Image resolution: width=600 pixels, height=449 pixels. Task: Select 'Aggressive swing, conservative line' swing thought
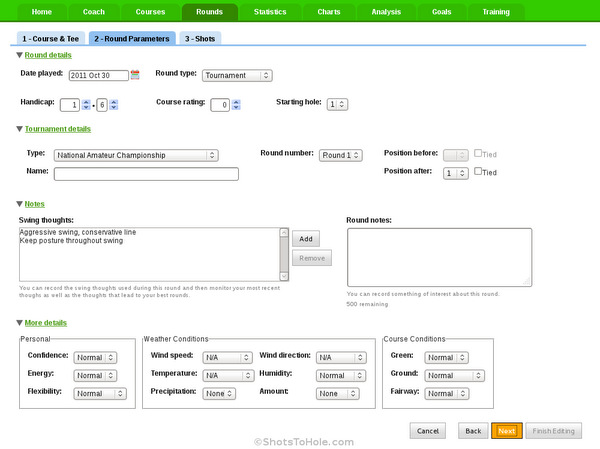tap(78, 232)
